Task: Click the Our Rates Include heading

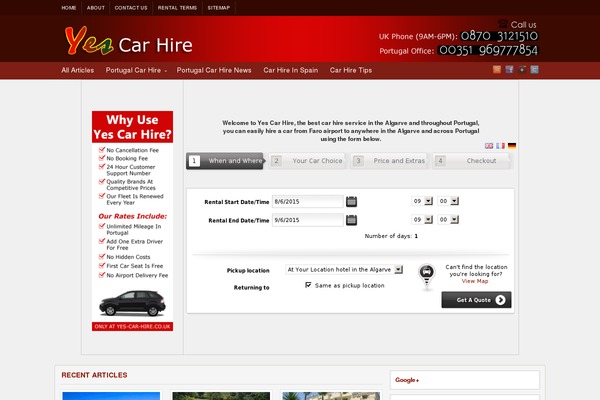Action: 132,216
